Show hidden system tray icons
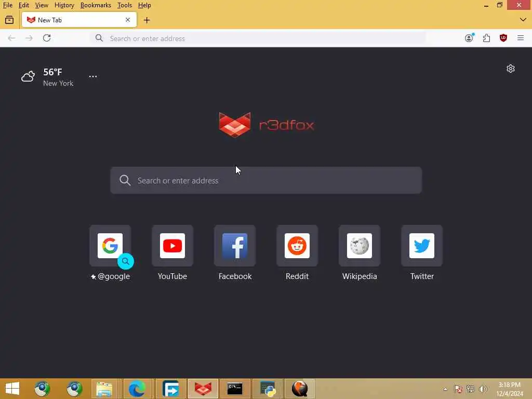This screenshot has width=532, height=399. 445,389
